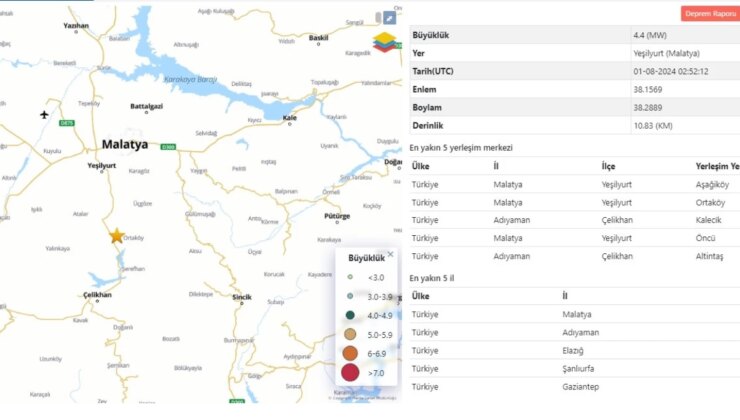The height and width of the screenshot is (420, 740).
Task: Click the Ortaköy label beside the star
Action: pos(134,238)
